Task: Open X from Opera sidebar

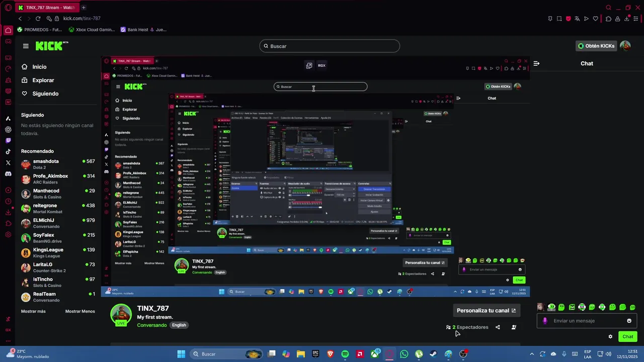Action: [x=8, y=163]
